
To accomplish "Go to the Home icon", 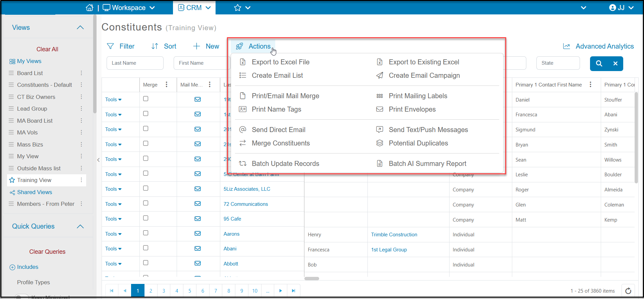I will (90, 7).
